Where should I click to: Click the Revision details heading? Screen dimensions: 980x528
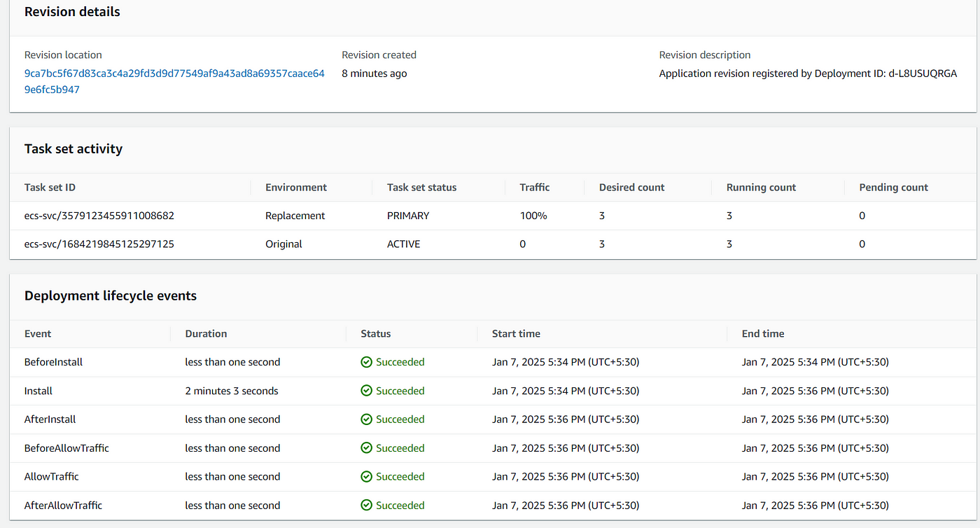[72, 12]
